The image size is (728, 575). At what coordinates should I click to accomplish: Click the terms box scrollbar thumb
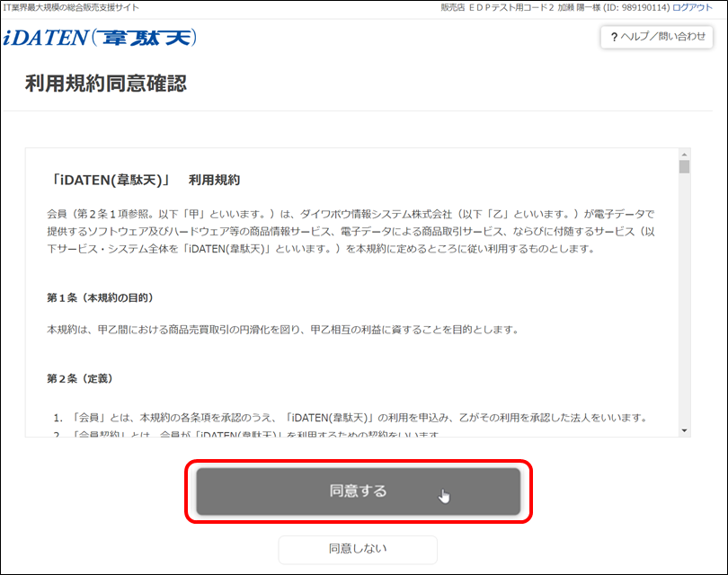pyautogui.click(x=684, y=167)
